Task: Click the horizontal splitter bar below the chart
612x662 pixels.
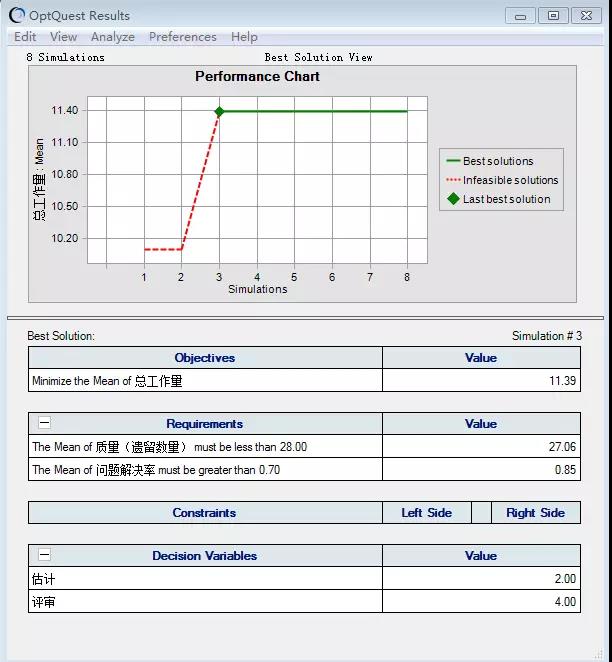Action: click(305, 318)
